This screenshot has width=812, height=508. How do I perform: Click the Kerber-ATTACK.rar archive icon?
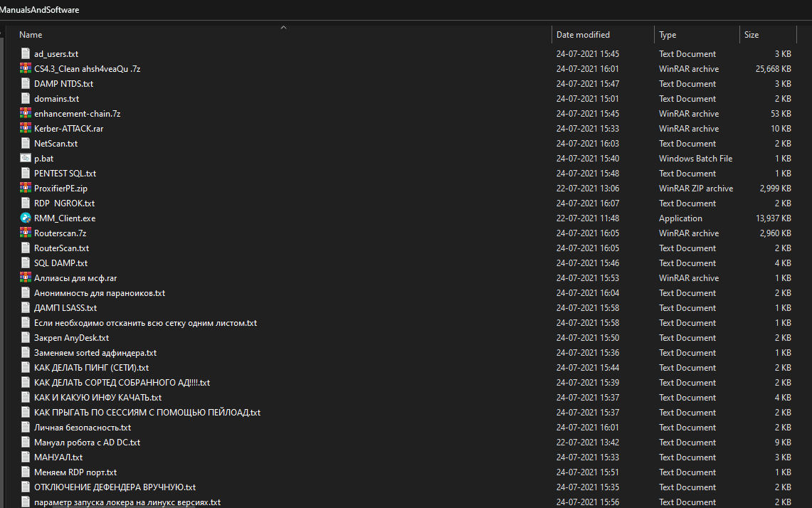[x=26, y=129]
